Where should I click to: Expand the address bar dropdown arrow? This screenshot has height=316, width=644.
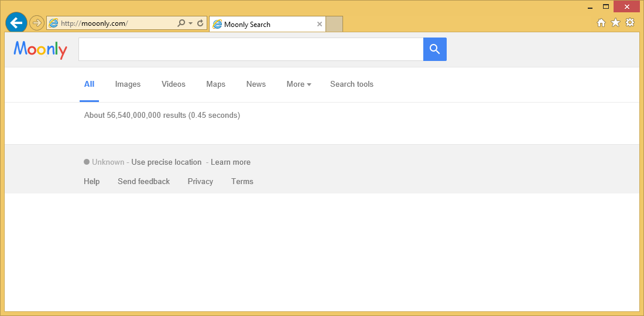[190, 24]
